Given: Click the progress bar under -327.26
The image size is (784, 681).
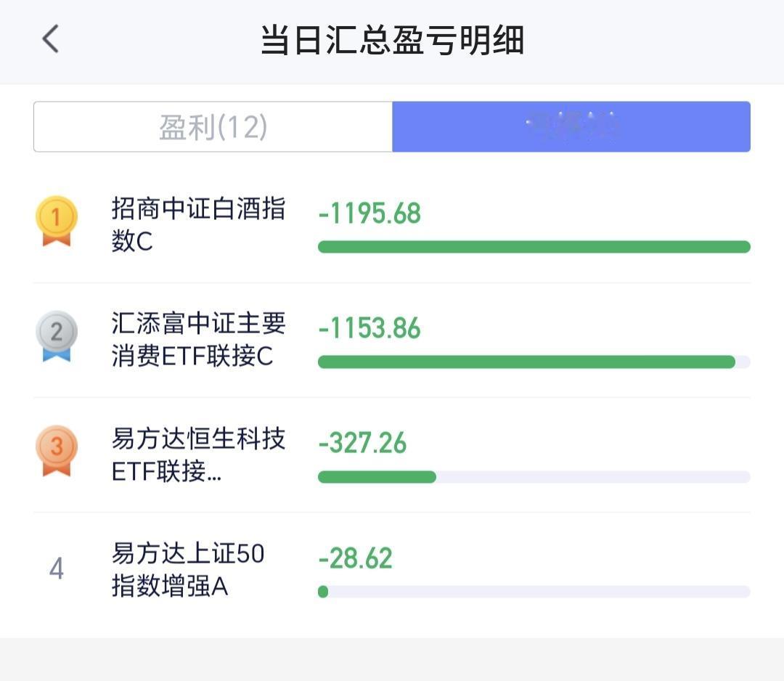Looking at the screenshot, I should (534, 477).
